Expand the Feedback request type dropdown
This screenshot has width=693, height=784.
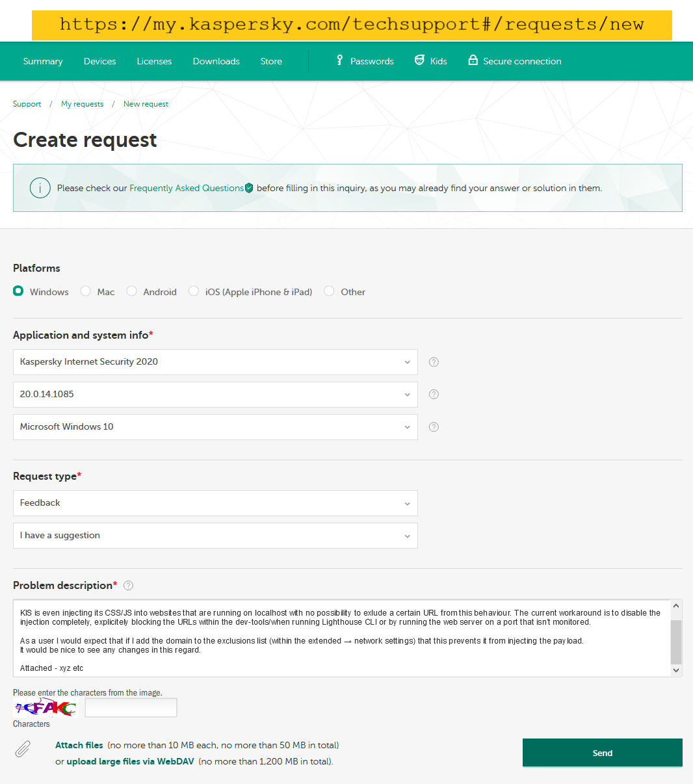[215, 503]
